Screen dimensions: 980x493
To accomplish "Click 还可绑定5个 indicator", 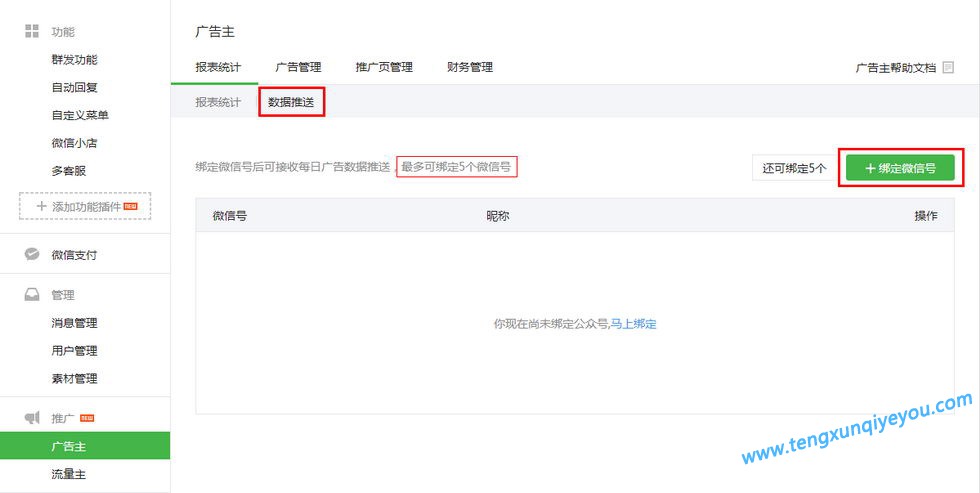I will point(794,168).
